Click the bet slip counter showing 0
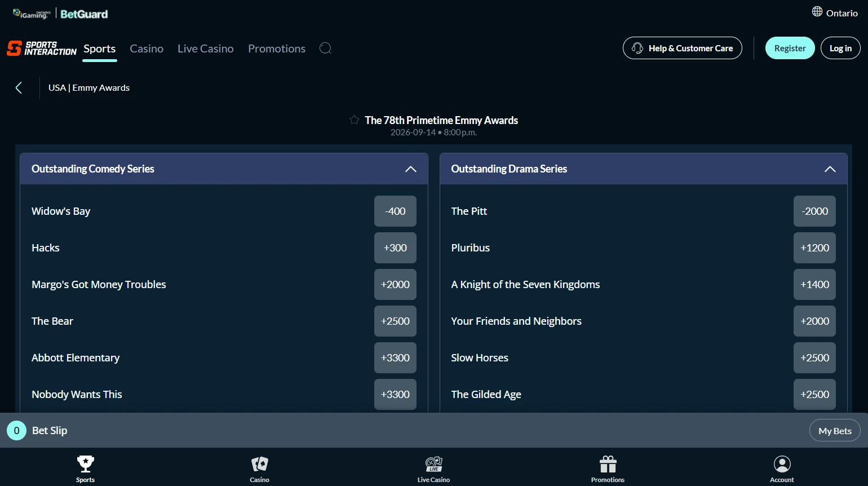Screen dimensions: 868x486 click(16, 431)
